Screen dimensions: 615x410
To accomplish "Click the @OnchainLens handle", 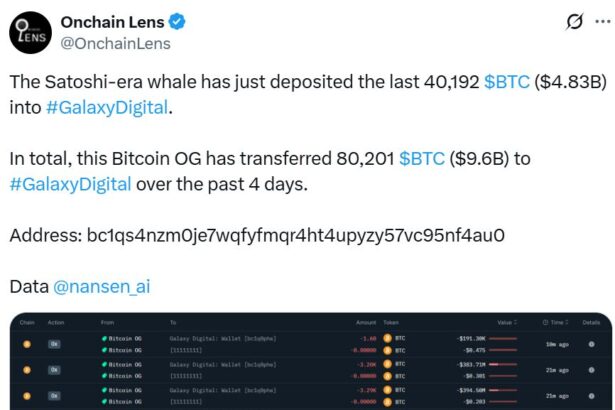I will pyautogui.click(x=116, y=43).
